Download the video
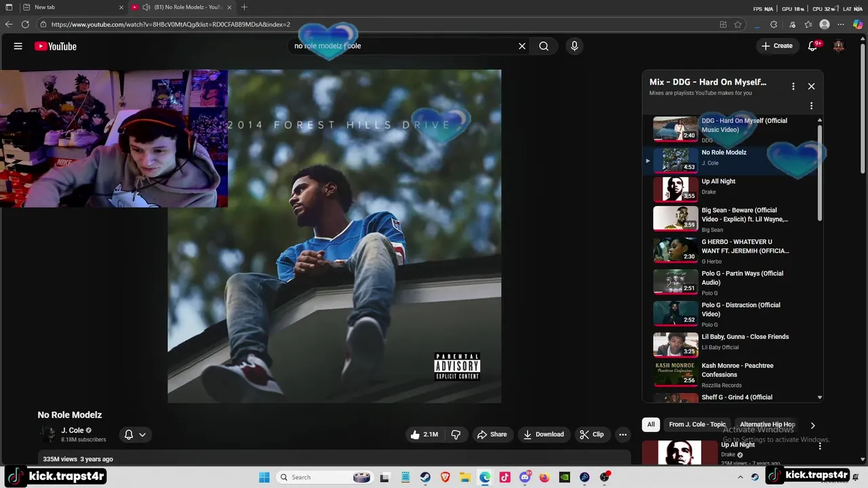 543,434
